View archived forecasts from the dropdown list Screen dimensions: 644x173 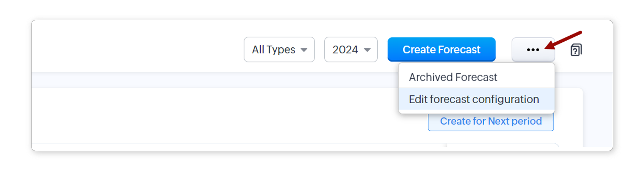[453, 77]
